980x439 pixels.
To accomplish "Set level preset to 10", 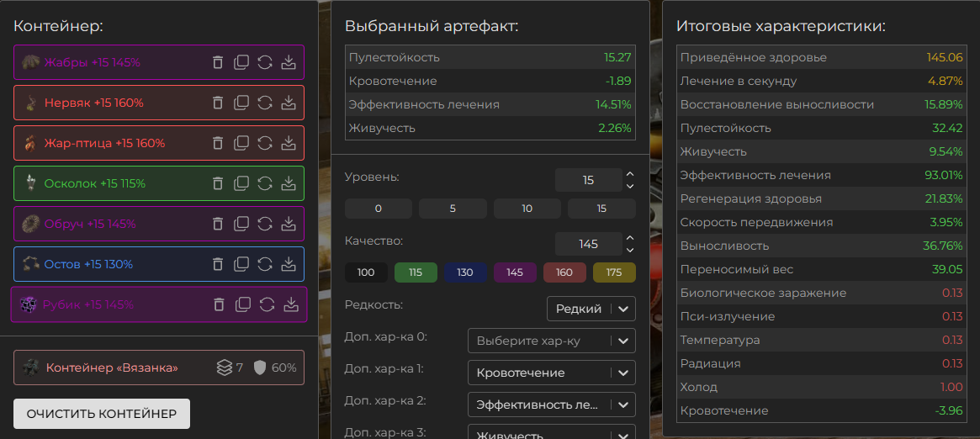I will pyautogui.click(x=527, y=209).
